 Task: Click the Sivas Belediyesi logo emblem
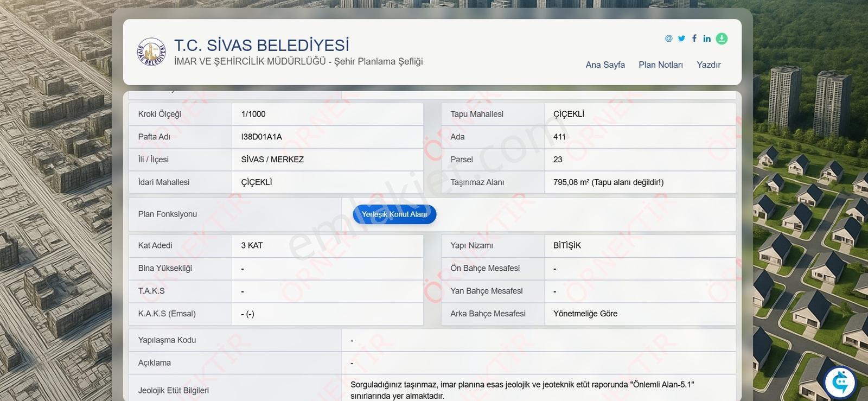(x=151, y=52)
